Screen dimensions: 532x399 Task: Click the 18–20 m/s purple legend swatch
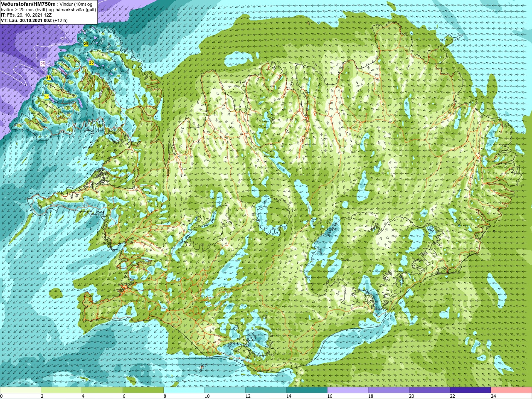pos(389,390)
